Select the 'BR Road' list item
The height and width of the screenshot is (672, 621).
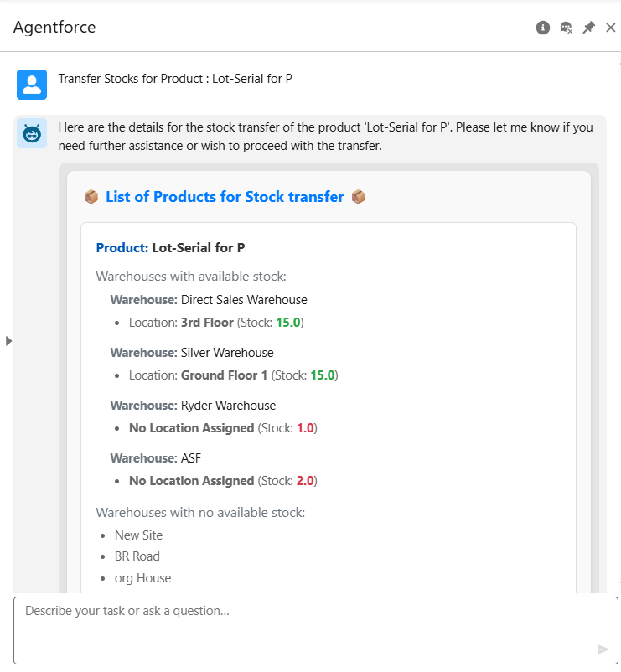pyautogui.click(x=137, y=556)
